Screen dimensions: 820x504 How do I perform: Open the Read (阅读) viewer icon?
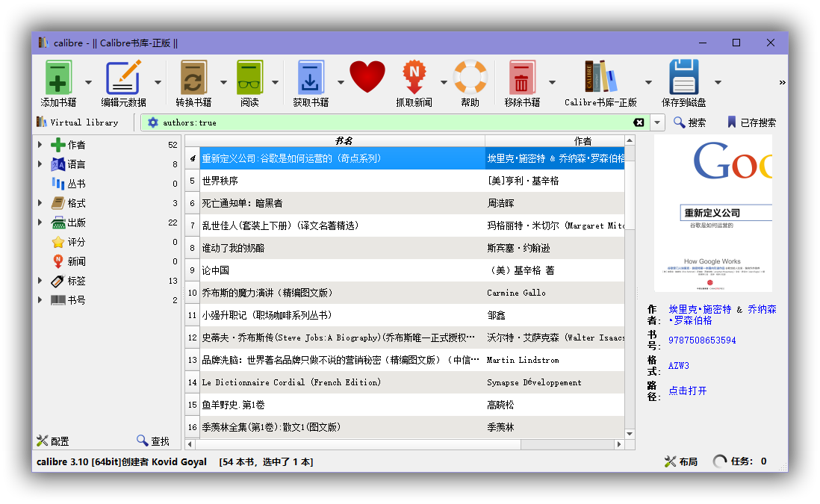(x=249, y=78)
